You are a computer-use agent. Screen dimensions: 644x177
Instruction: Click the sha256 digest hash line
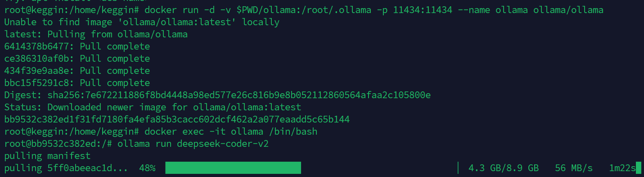pos(217,95)
